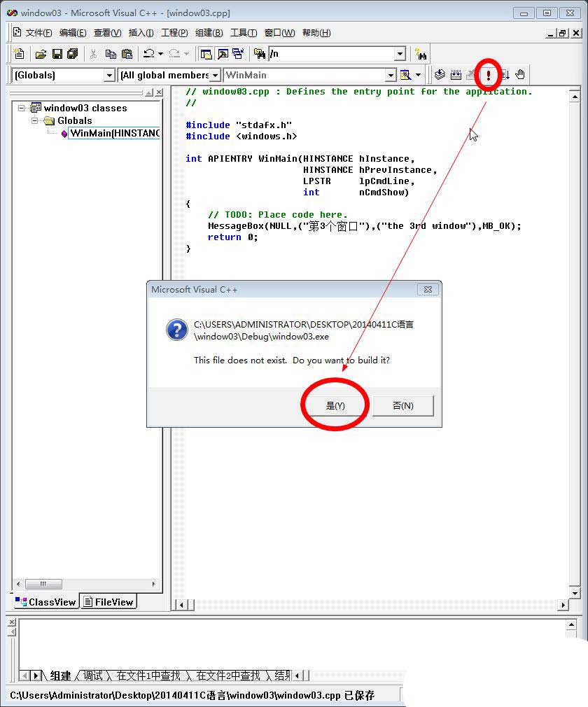Open the Globals scope dropdown

click(x=108, y=75)
